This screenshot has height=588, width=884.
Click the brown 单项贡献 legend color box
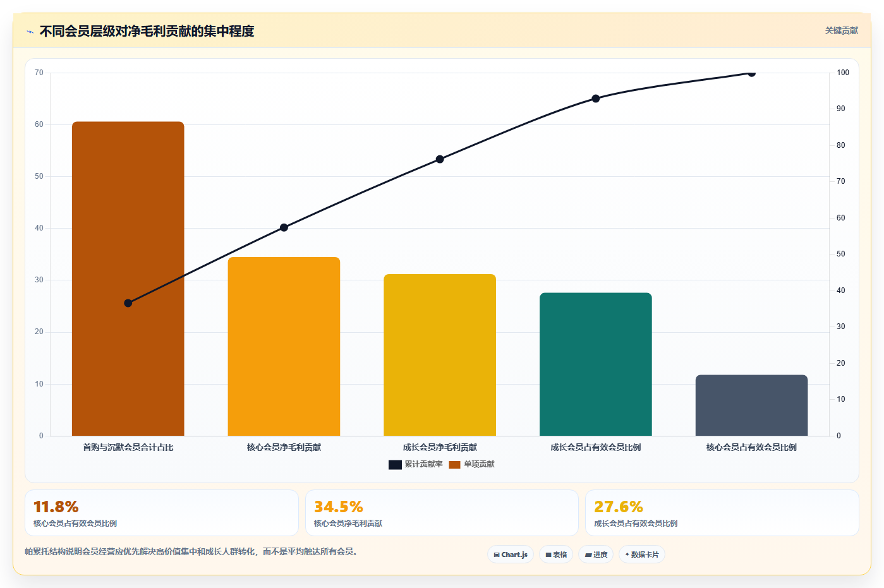pos(454,465)
